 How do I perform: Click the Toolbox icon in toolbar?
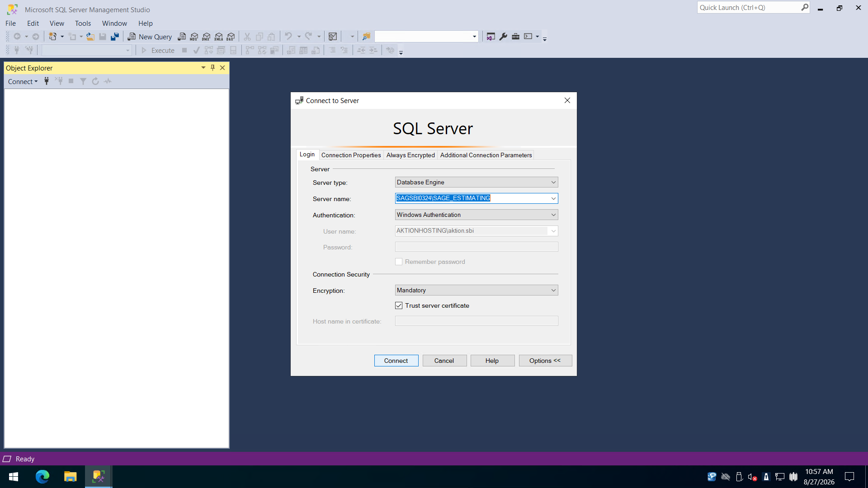515,37
